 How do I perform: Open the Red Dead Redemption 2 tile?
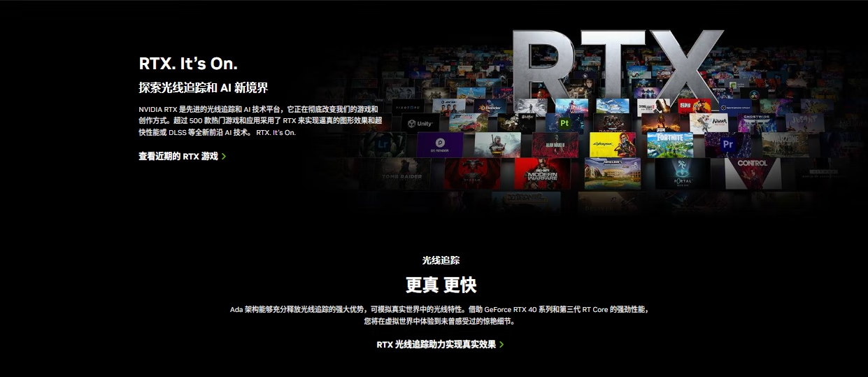(694, 106)
